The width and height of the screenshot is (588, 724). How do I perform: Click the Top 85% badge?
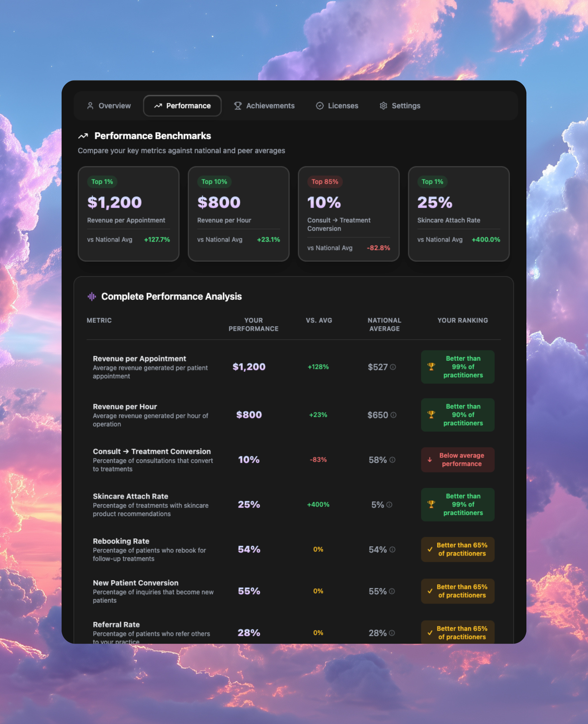pyautogui.click(x=325, y=181)
